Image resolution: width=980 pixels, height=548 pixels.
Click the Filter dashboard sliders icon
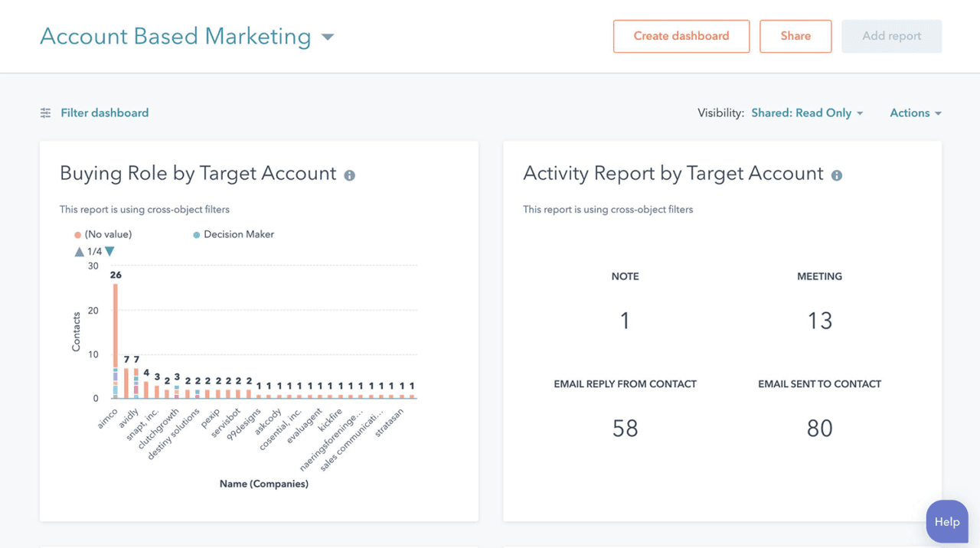tap(44, 113)
